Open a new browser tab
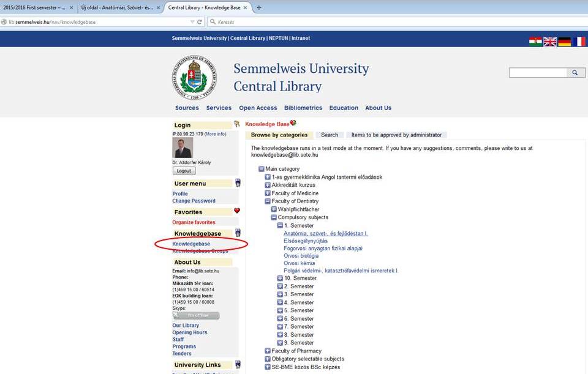The image size is (588, 374). pos(258,7)
